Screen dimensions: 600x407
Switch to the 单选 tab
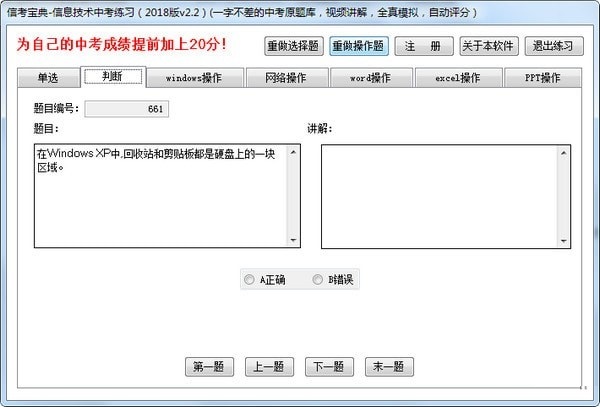[49, 78]
